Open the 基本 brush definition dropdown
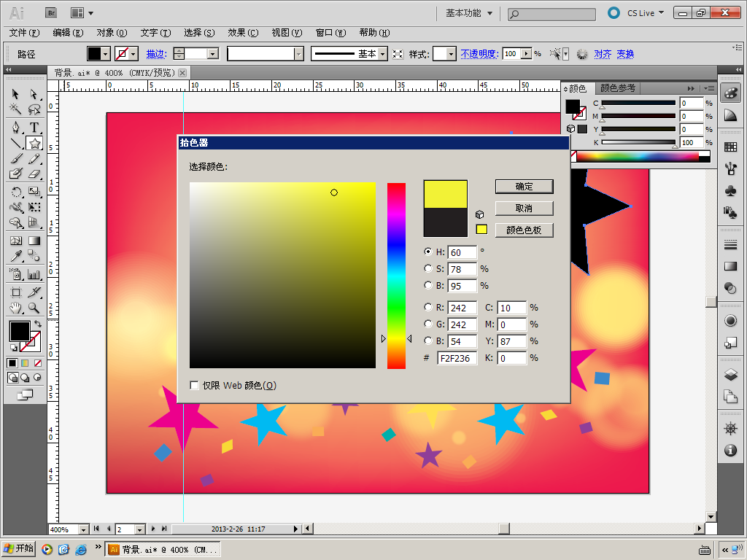This screenshot has width=747, height=560. click(382, 54)
